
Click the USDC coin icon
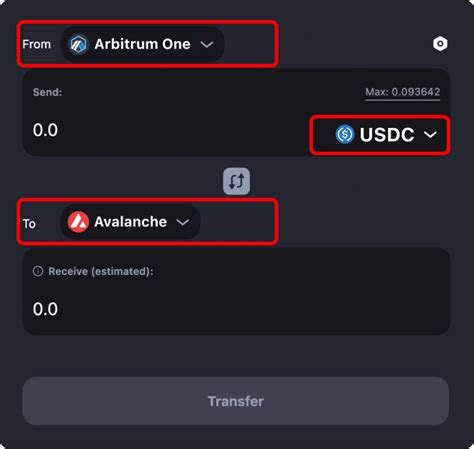(x=344, y=134)
